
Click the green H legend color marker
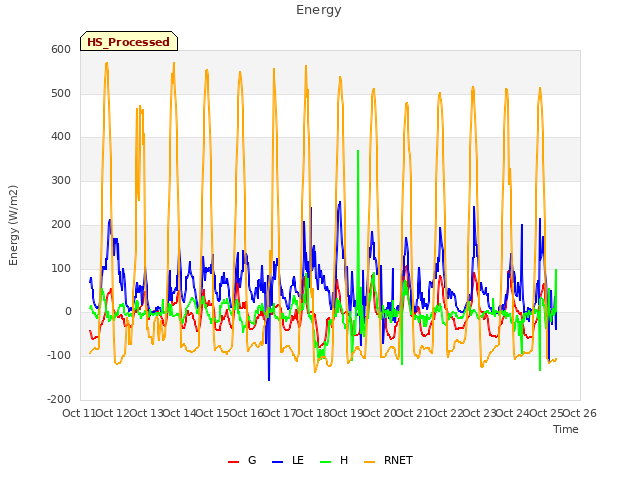click(x=325, y=462)
